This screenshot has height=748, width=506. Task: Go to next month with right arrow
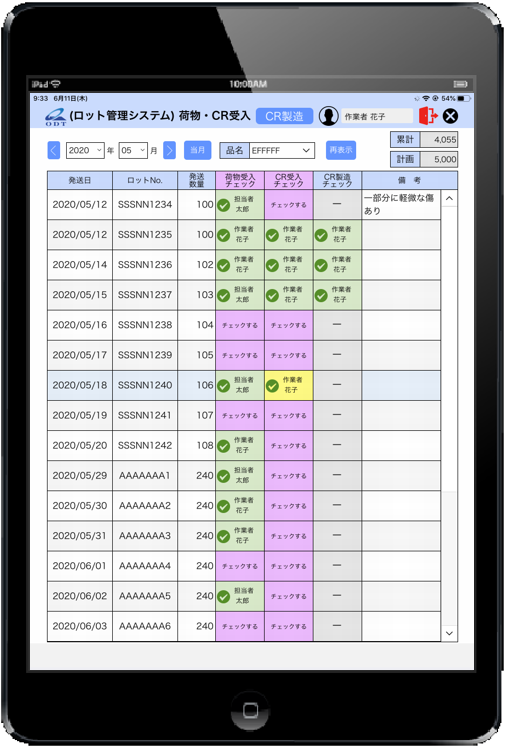pos(169,150)
